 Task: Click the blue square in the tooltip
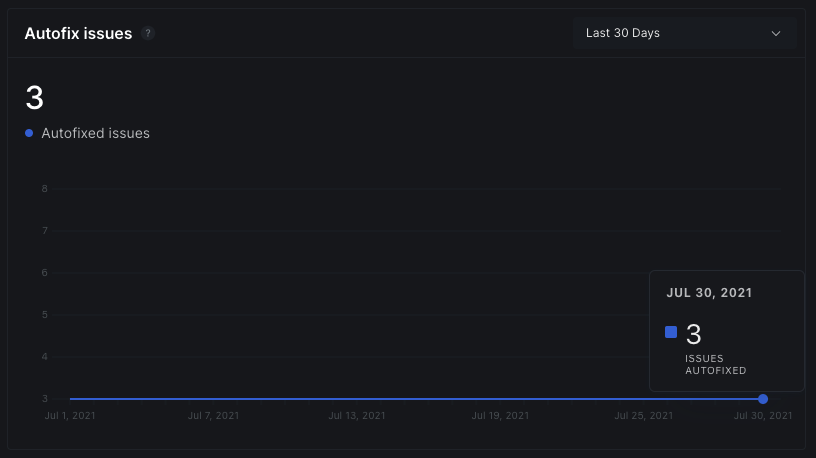671,332
